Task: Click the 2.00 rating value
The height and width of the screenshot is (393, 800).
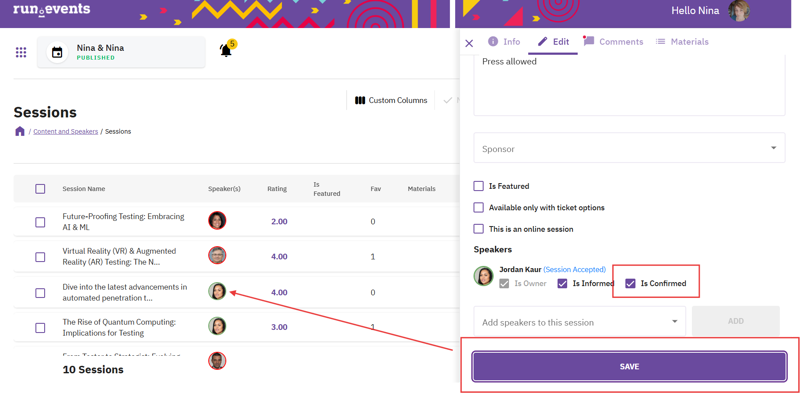Action: click(x=279, y=222)
